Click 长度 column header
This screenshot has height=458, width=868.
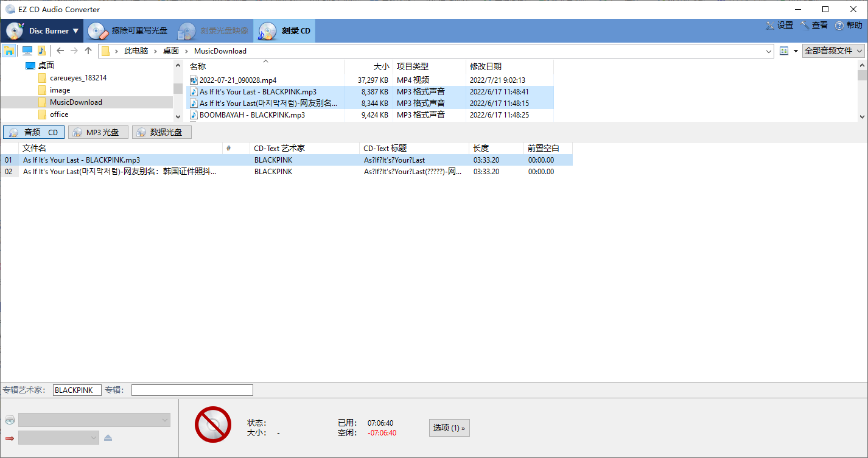point(496,148)
